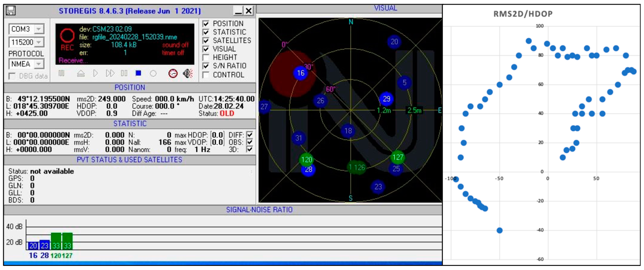Open the 115200 baud rate dropdown
The width and height of the screenshot is (644, 270).
point(38,42)
